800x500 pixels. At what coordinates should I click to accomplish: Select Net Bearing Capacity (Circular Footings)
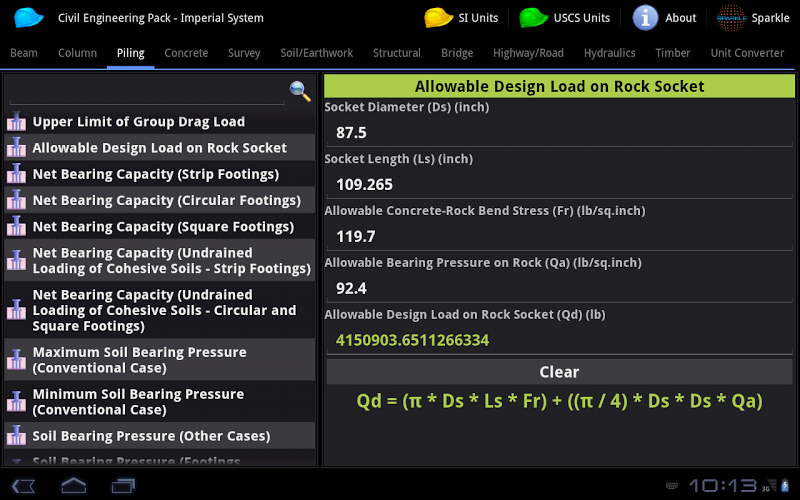click(159, 200)
